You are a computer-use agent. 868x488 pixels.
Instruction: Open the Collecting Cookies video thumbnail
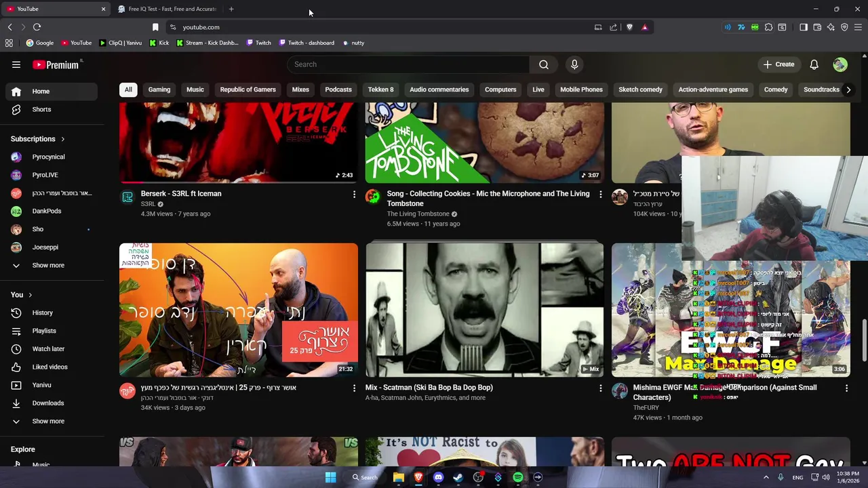click(484, 143)
